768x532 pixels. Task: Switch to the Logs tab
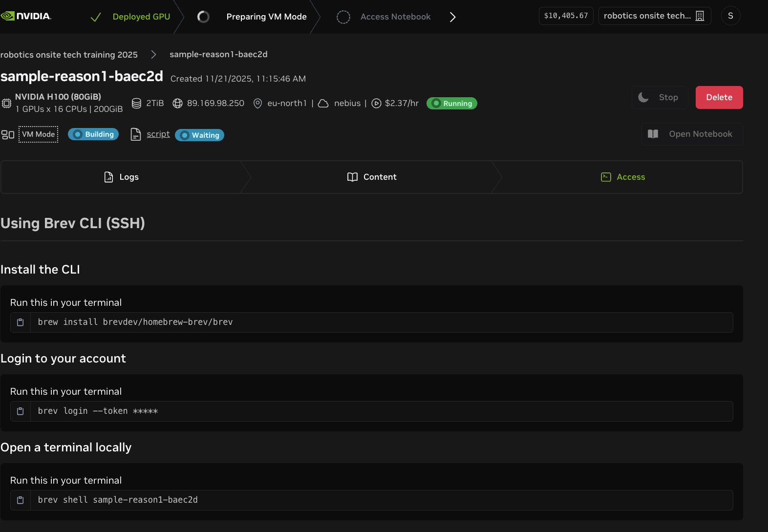pyautogui.click(x=122, y=177)
